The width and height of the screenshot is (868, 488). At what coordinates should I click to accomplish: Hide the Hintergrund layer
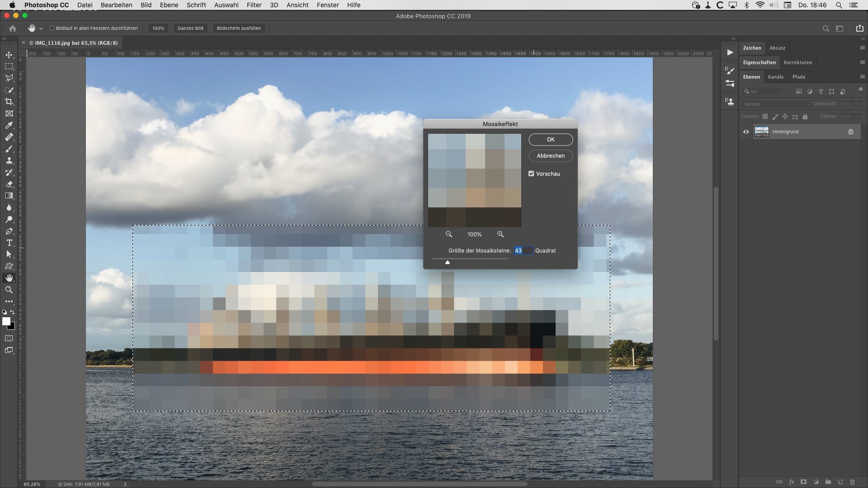(x=745, y=131)
